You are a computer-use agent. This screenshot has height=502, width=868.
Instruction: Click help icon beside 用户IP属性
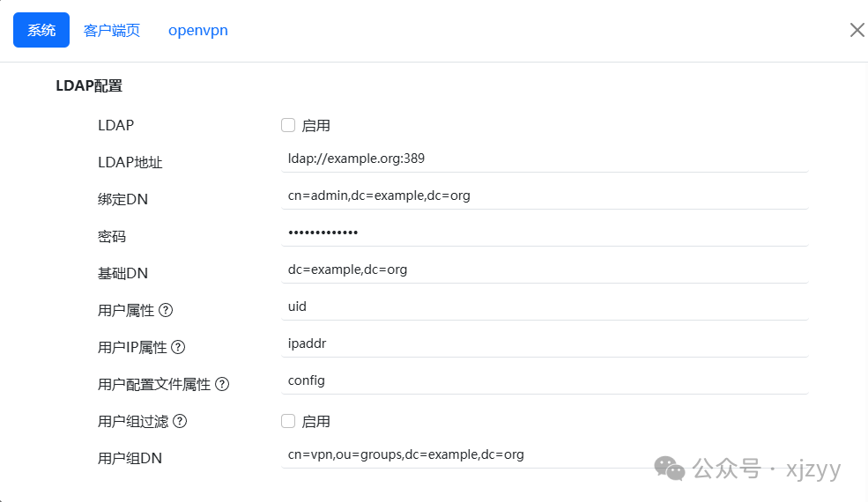178,347
